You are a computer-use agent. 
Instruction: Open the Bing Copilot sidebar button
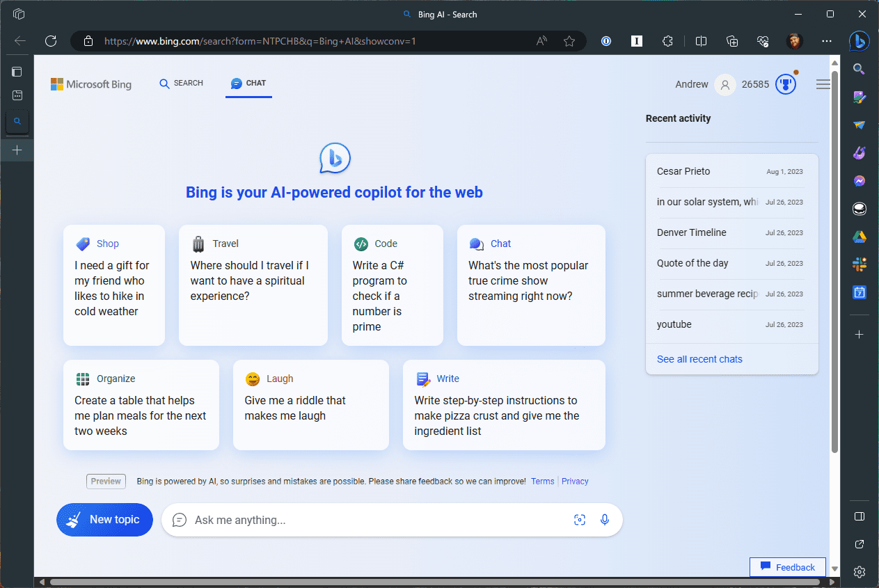click(860, 41)
